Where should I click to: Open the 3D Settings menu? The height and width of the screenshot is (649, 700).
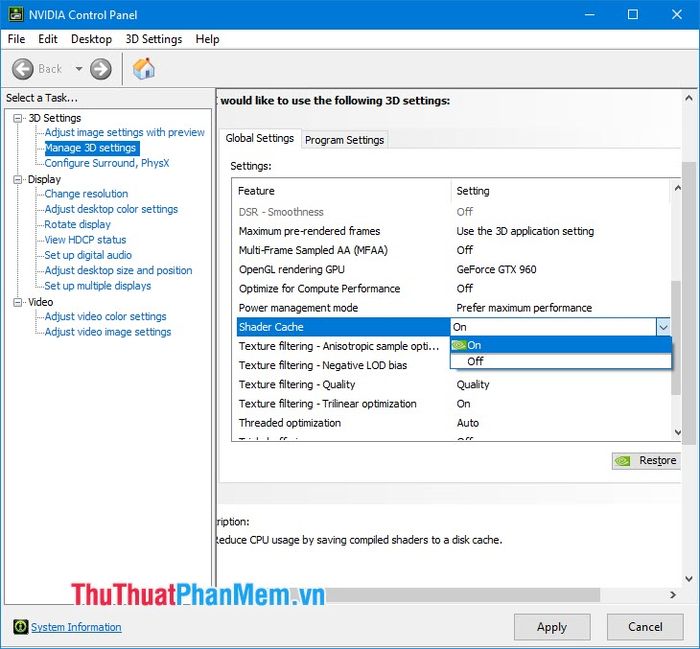pos(154,39)
